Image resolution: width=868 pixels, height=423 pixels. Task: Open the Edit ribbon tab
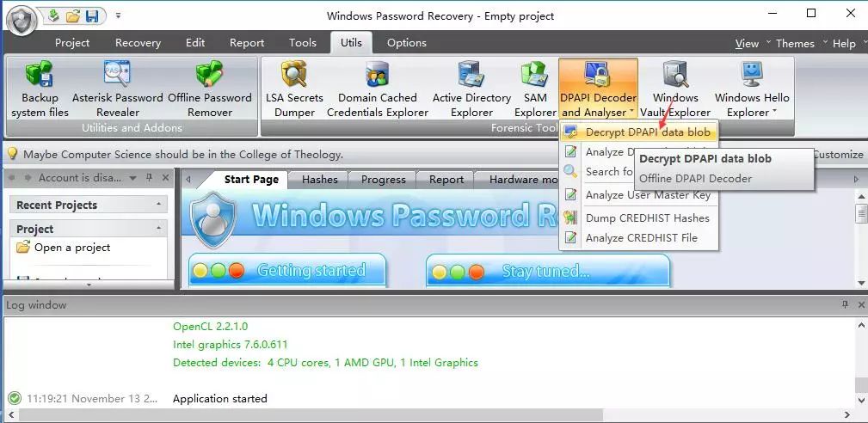point(195,43)
